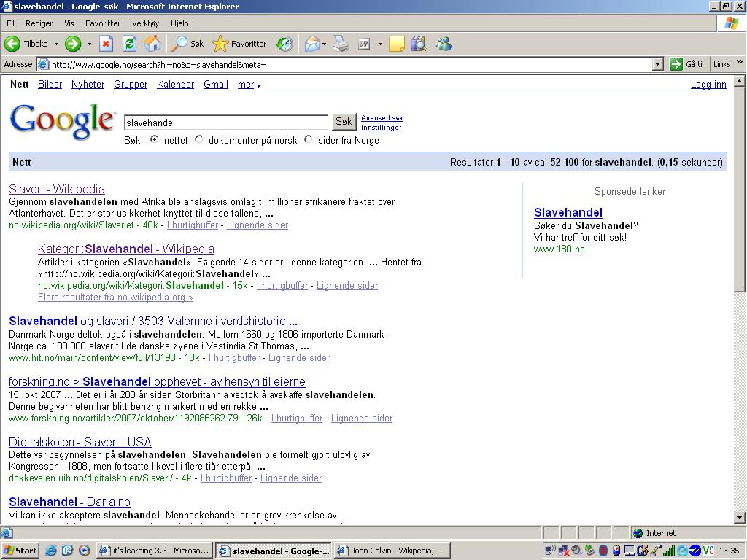Open 'Flere resultater fra no.wikipedia.org' link
This screenshot has width=747, height=560.
coord(115,297)
